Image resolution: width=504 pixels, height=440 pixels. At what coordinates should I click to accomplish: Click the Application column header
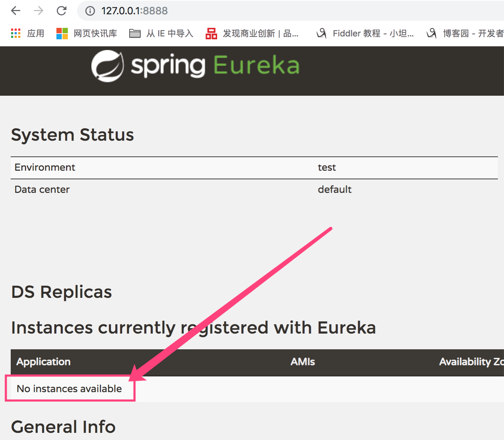(x=44, y=362)
